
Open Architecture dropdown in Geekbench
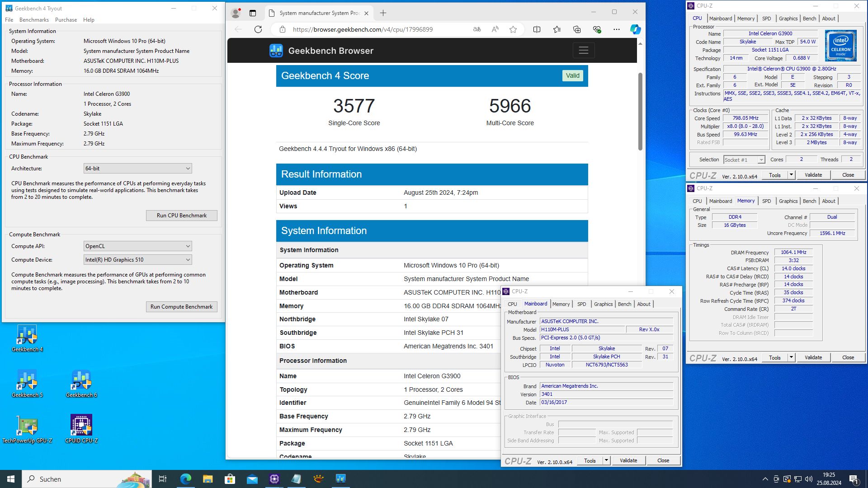(138, 169)
